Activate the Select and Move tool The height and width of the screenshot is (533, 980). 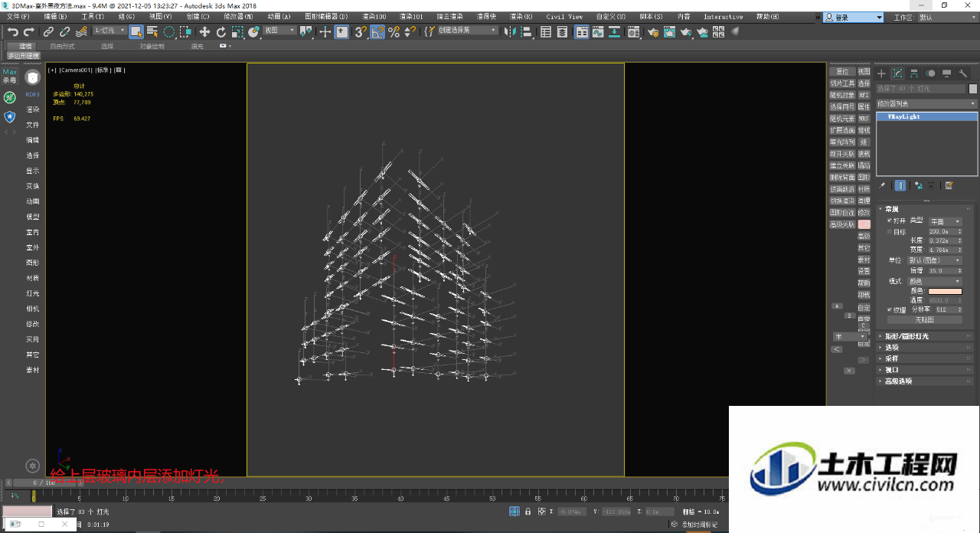pos(204,31)
